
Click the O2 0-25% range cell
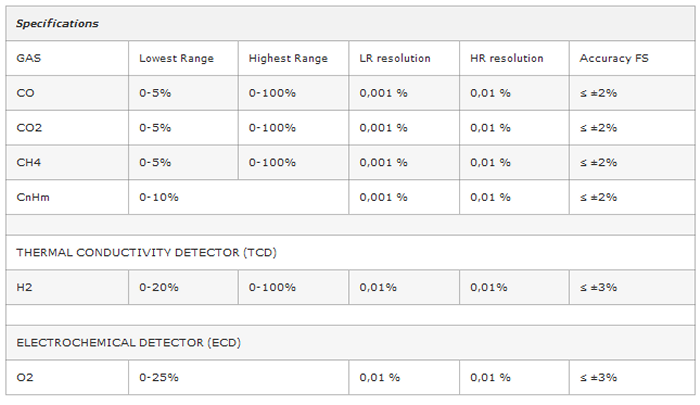(158, 377)
